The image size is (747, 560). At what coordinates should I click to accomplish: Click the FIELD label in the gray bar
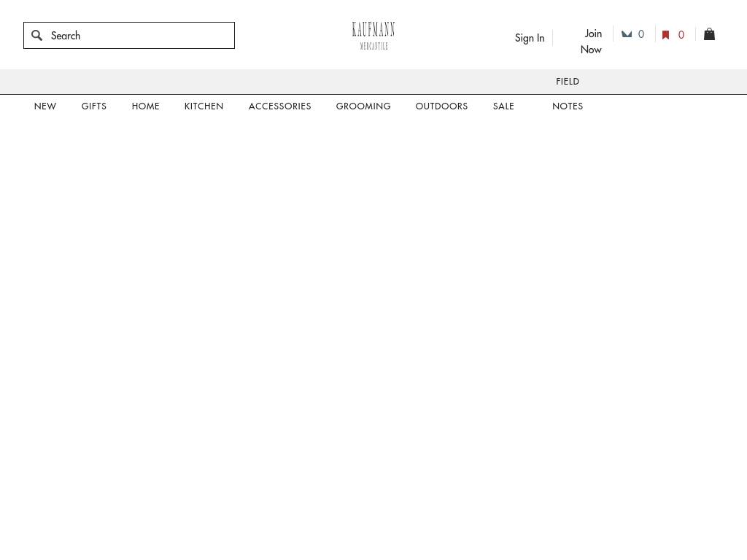coord(568,82)
